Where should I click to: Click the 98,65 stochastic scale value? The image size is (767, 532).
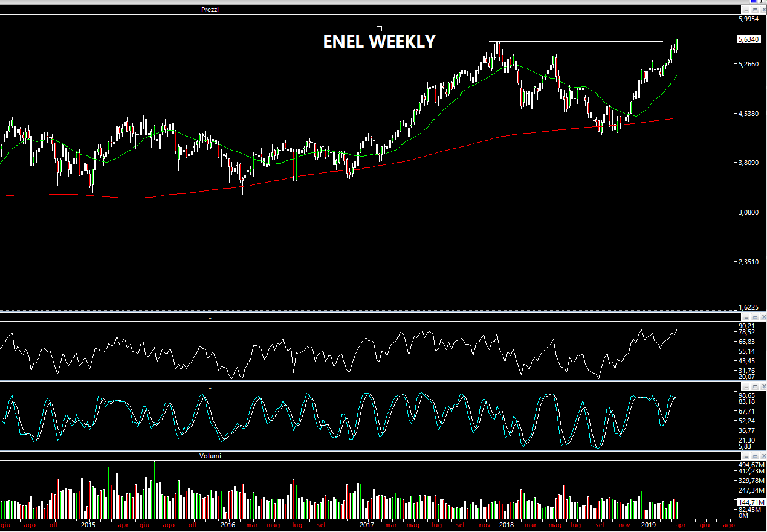(x=746, y=395)
